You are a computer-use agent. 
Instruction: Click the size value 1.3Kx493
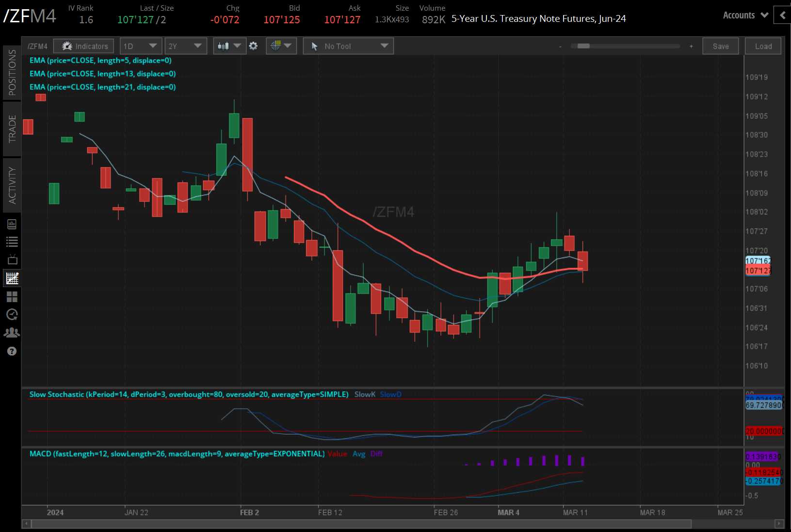(x=392, y=20)
